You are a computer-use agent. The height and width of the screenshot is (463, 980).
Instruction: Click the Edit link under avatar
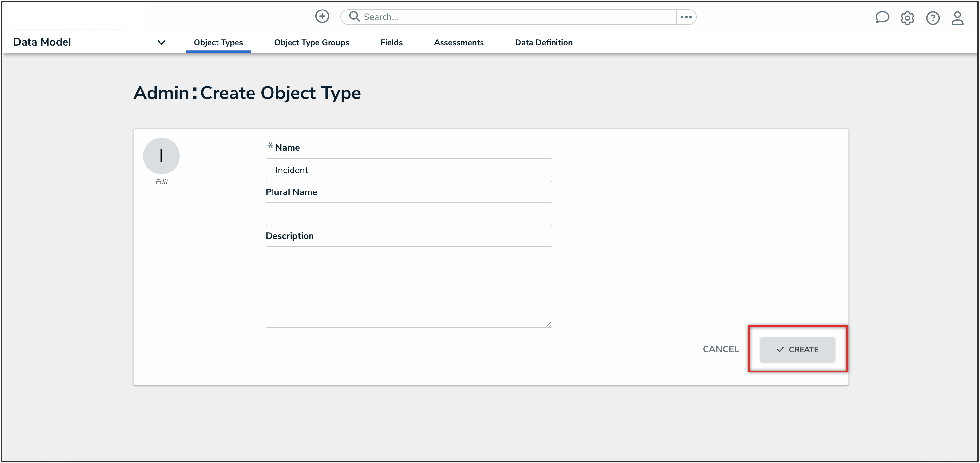coord(161,182)
